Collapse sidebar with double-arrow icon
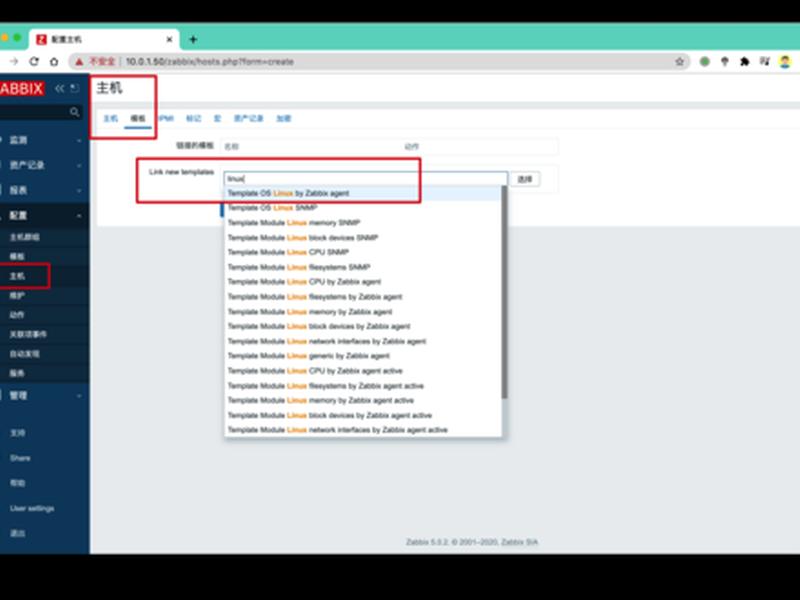The height and width of the screenshot is (600, 800). pos(60,88)
